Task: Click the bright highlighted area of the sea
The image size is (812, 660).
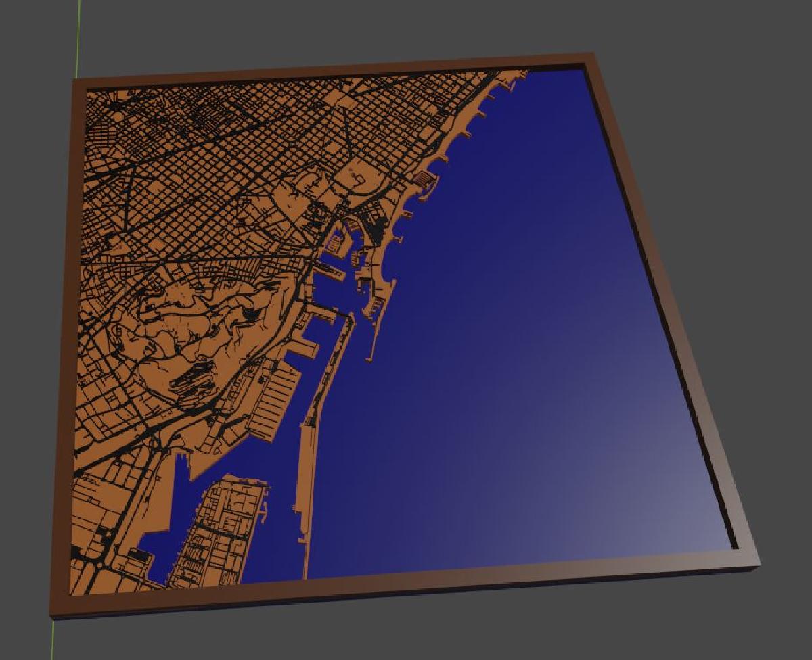Action: point(663,514)
